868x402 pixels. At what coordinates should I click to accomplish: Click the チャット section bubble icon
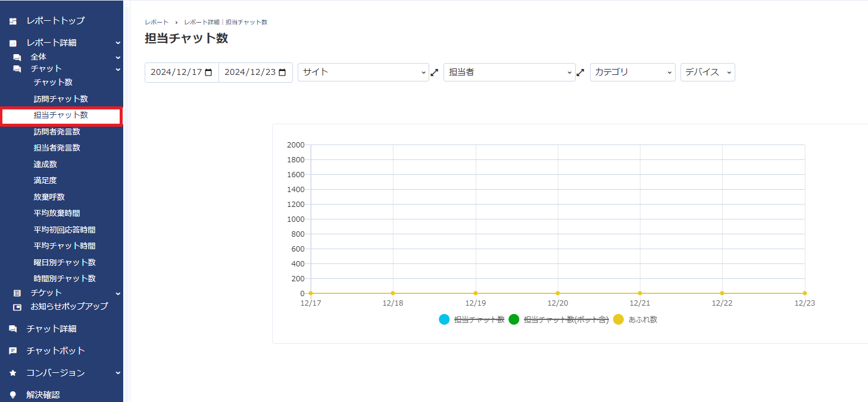click(x=17, y=69)
